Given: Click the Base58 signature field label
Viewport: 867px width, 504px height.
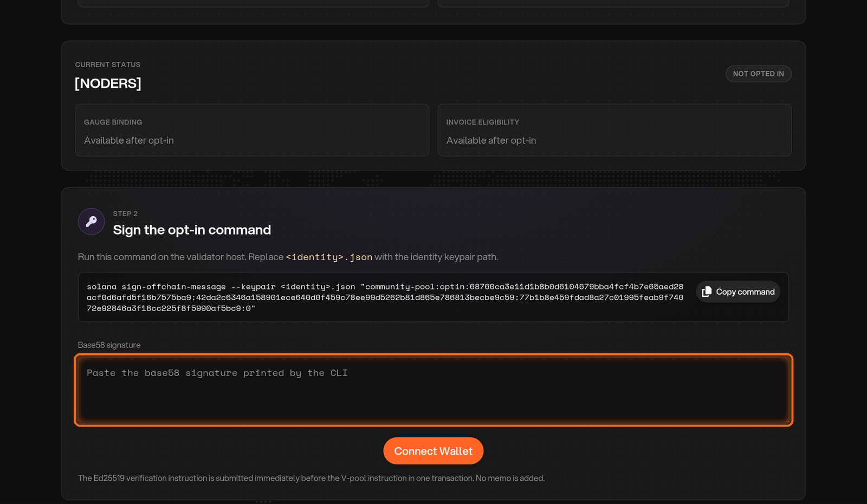Looking at the screenshot, I should point(109,345).
